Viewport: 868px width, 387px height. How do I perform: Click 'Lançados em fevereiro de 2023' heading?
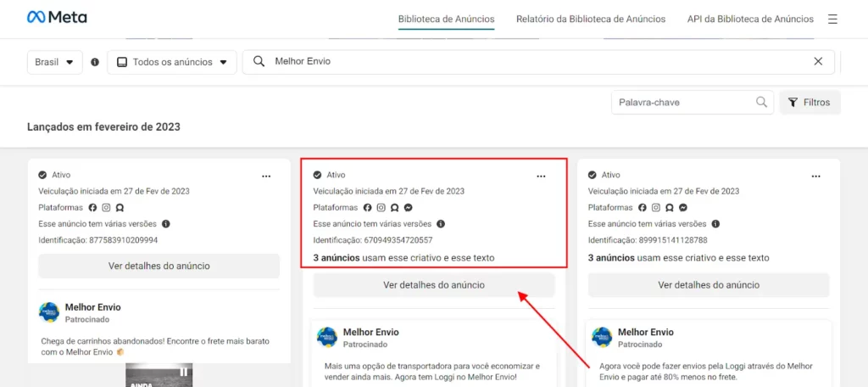coord(104,127)
